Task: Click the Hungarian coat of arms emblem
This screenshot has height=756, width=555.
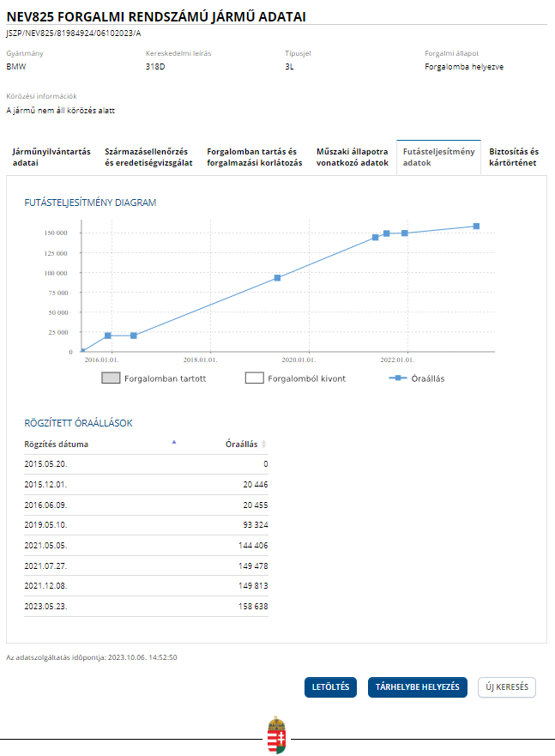Action: 277,735
